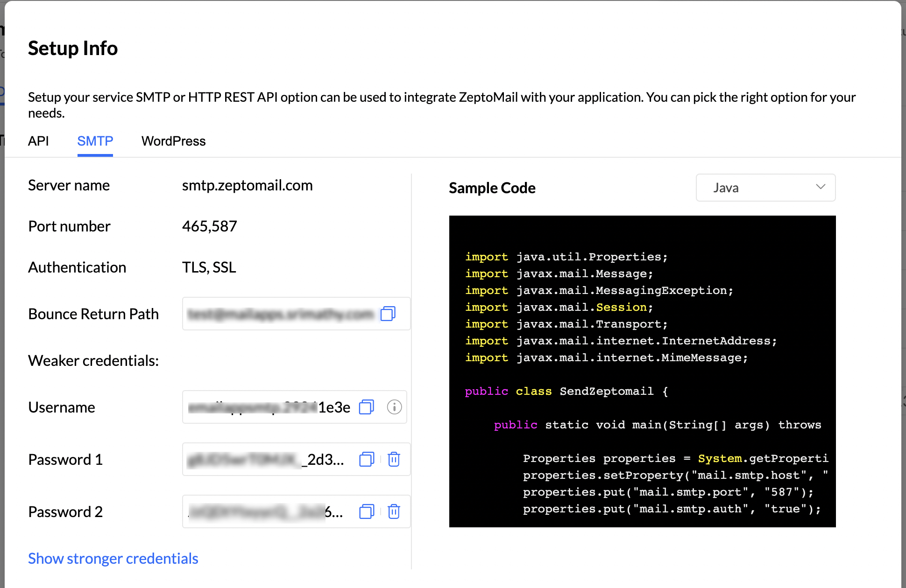Click the 465,587 port number value
Viewport: 906px width, 588px height.
pos(209,226)
